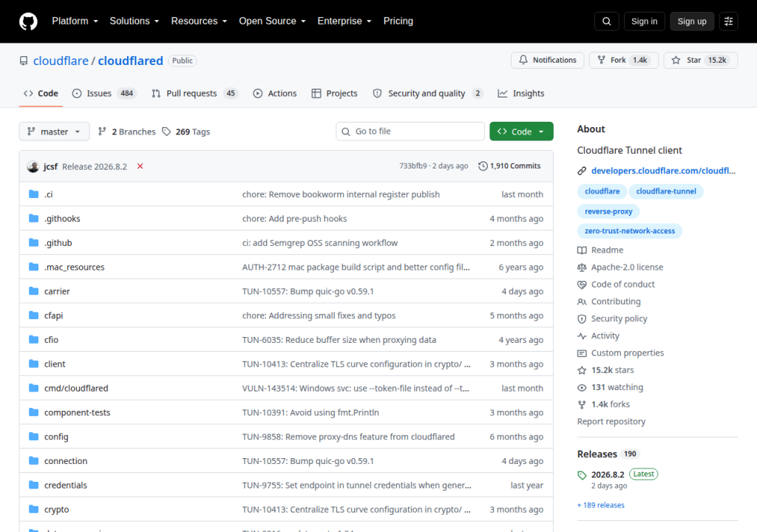Click the shield icon beside Security policy
Screen dimensions: 757x532
tap(582, 319)
